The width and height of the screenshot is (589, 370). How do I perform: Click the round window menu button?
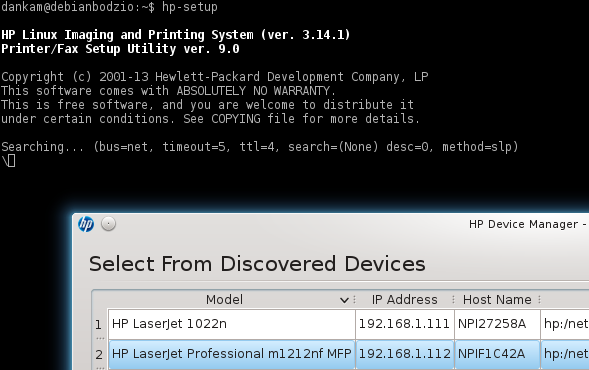point(109,224)
